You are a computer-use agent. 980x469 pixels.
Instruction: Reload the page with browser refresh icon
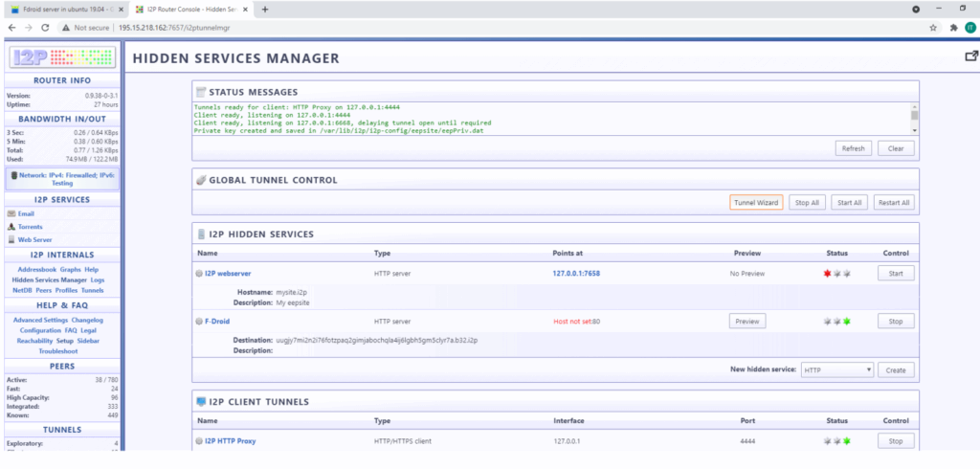click(45, 28)
